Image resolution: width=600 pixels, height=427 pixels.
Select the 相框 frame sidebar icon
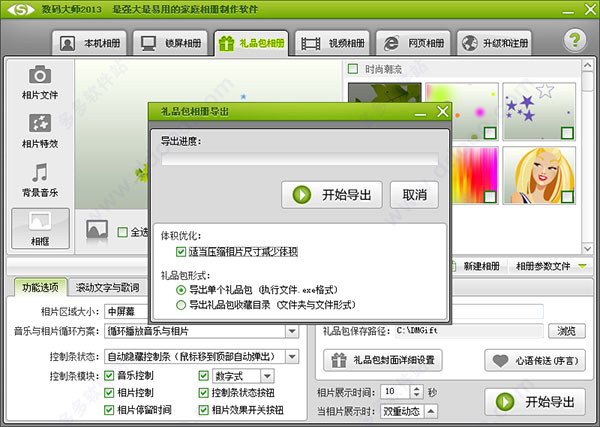tap(40, 228)
